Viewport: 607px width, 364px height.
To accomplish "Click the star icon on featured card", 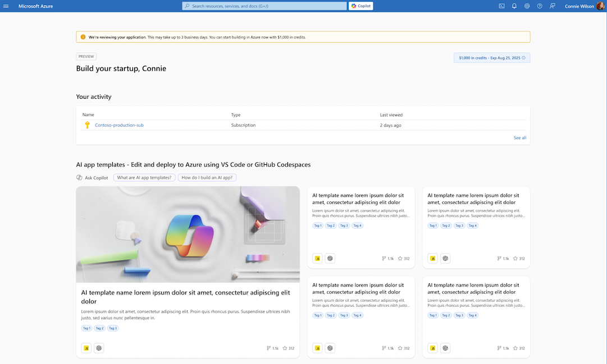I will tap(285, 348).
